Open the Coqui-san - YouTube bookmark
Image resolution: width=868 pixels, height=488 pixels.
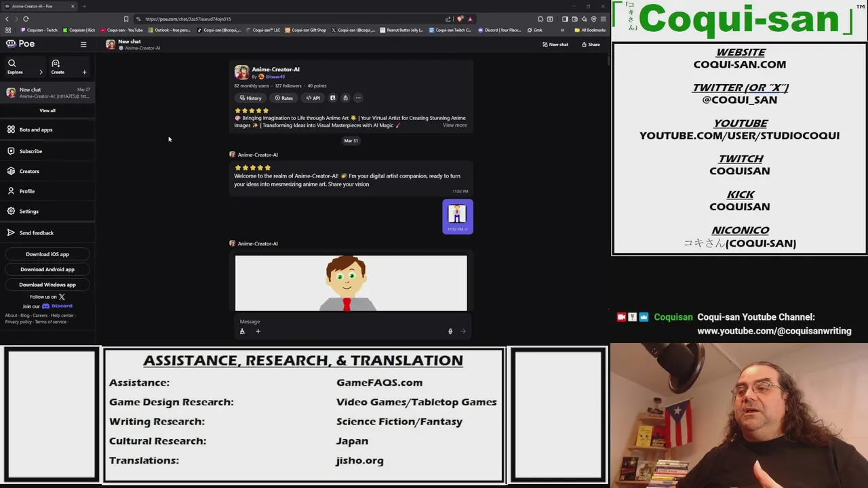pyautogui.click(x=122, y=30)
